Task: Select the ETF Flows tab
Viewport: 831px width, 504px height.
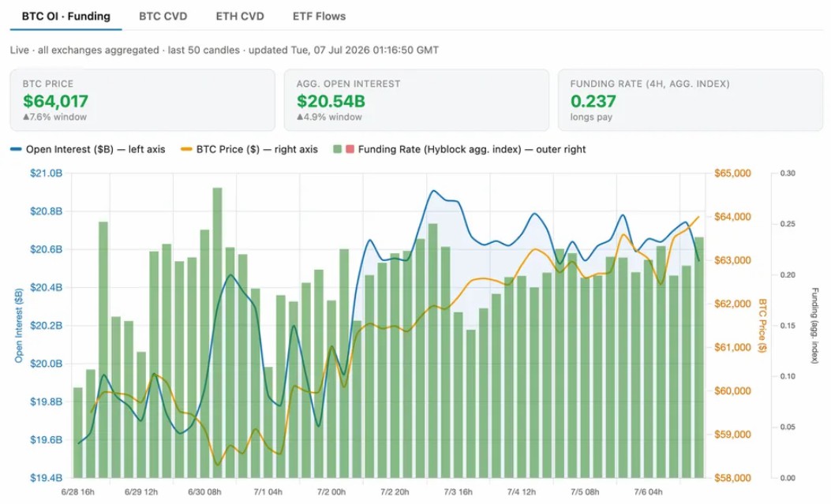Action: (x=319, y=17)
